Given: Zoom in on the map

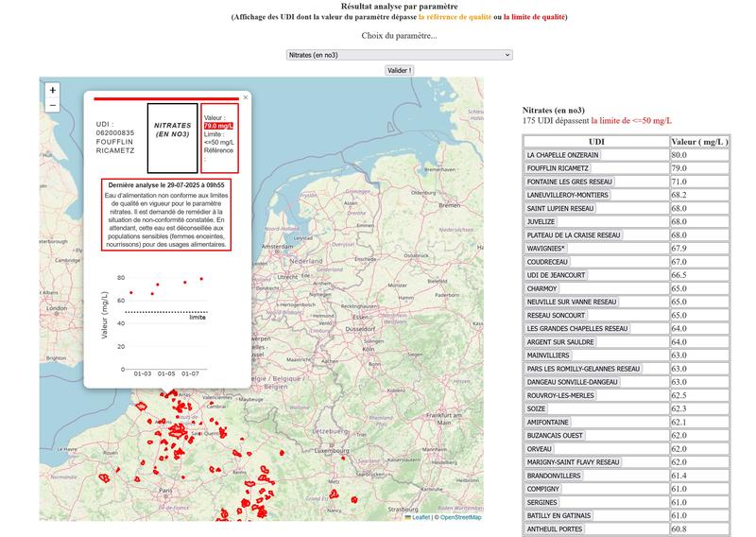Looking at the screenshot, I should click(x=53, y=91).
